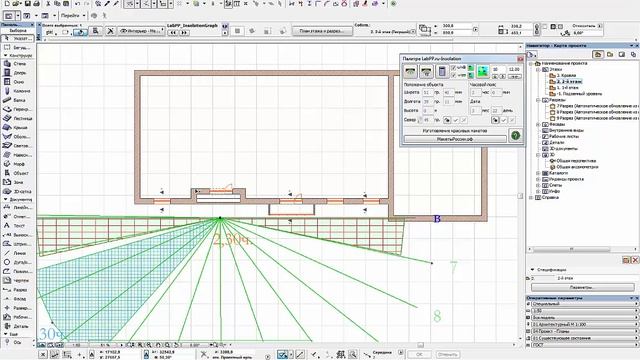Select the Морф (Morph) tool

click(x=16, y=164)
